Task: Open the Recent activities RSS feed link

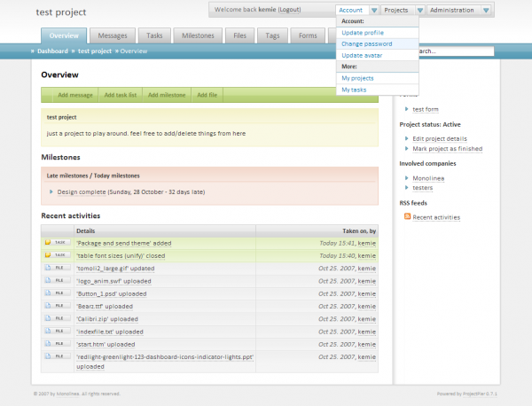Action: (436, 217)
